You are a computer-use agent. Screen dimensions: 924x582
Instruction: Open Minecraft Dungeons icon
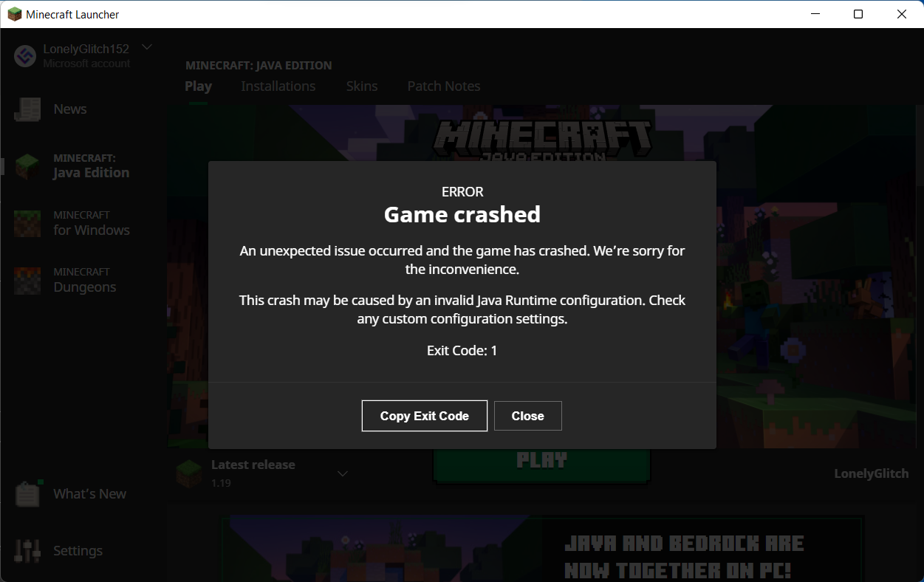tap(27, 280)
